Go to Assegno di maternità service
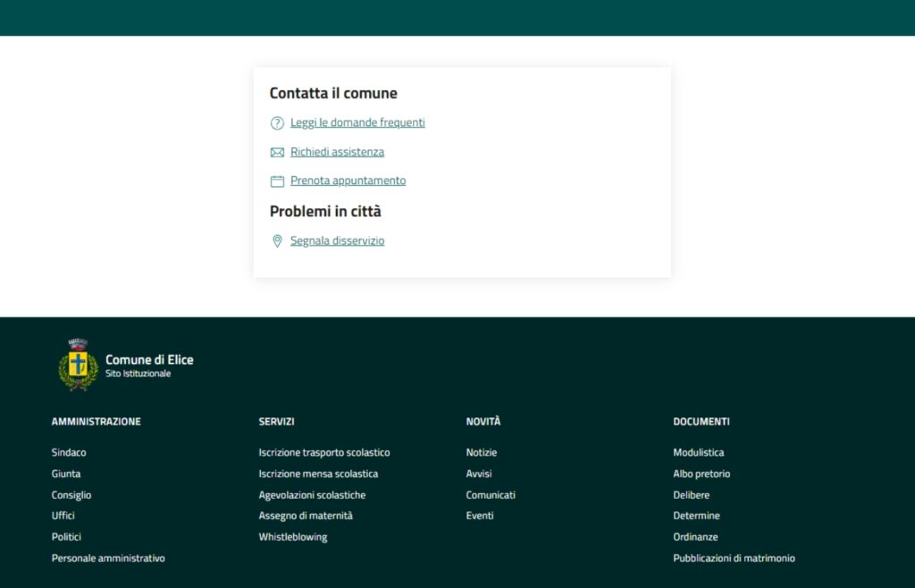The image size is (915, 588). [306, 516]
